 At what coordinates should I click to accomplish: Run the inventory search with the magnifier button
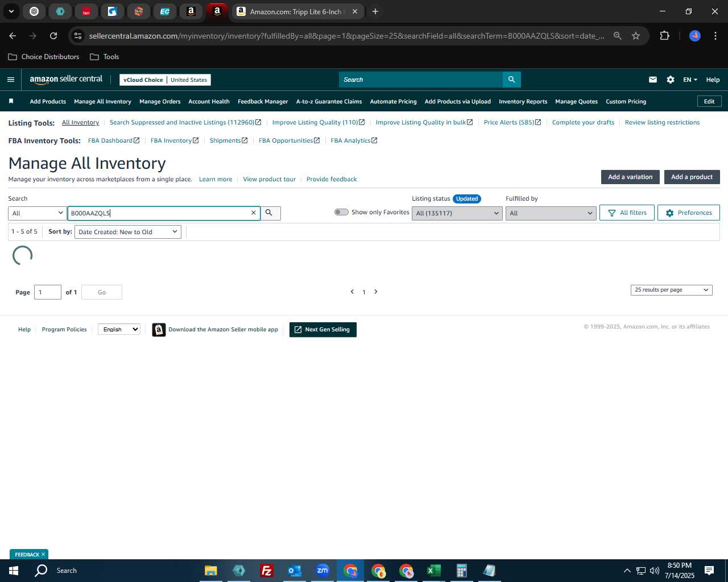(270, 213)
